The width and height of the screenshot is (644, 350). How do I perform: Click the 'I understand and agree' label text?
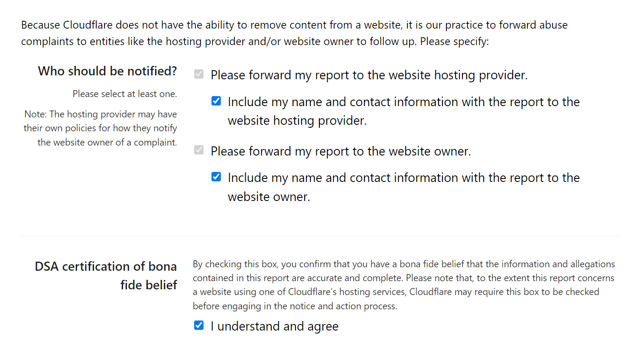274,326
